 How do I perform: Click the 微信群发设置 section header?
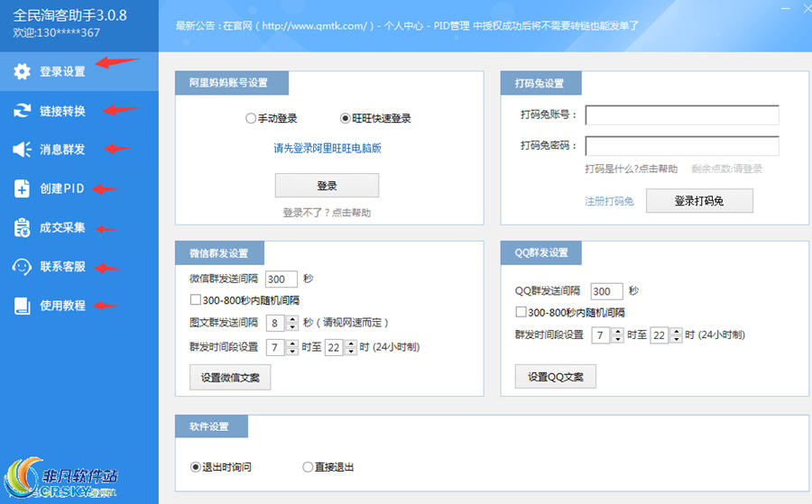point(219,253)
